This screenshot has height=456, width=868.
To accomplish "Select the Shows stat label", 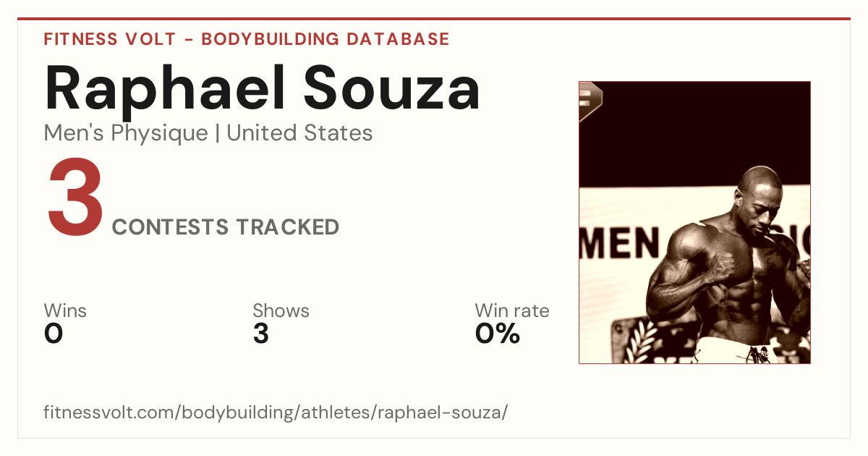I will pyautogui.click(x=281, y=311).
